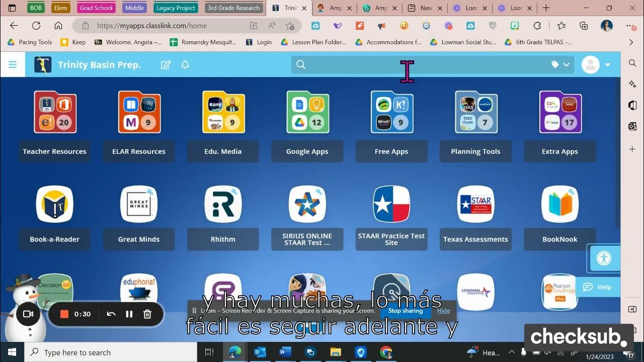Launch the Texas Assessments app
This screenshot has width=644, height=362.
pyautogui.click(x=475, y=204)
